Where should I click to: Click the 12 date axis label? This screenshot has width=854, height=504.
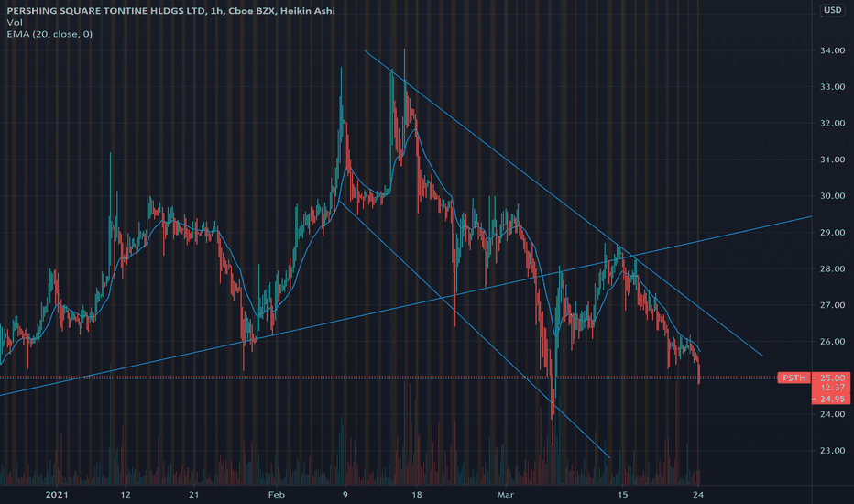pos(126,495)
